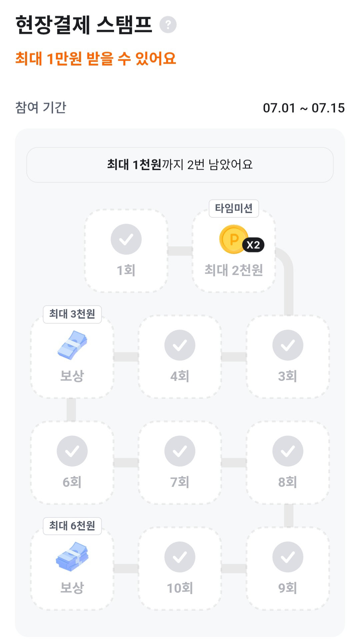Select the 10회 stamp checkmark
The width and height of the screenshot is (360, 644).
pyautogui.click(x=180, y=557)
